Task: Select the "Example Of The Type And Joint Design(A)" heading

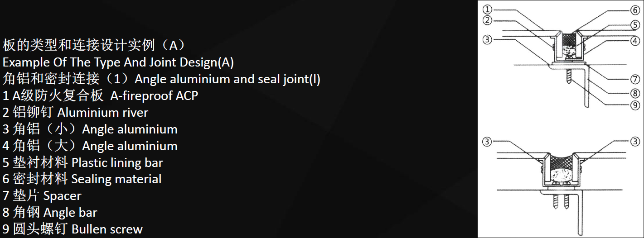Action: [118, 62]
